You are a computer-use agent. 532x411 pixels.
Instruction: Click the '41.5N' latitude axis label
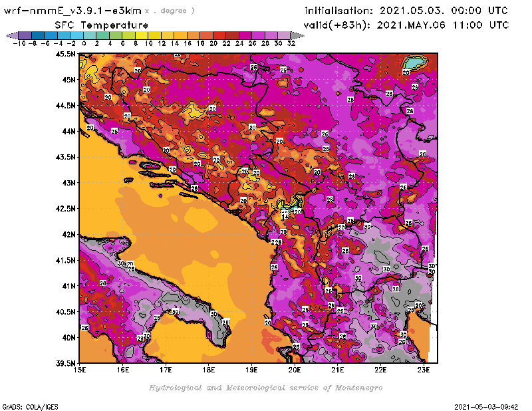pos(65,260)
